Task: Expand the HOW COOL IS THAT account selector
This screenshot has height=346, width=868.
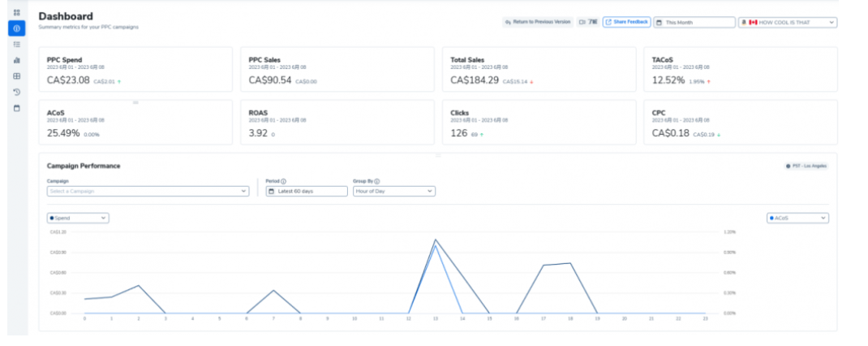Action: pyautogui.click(x=787, y=23)
